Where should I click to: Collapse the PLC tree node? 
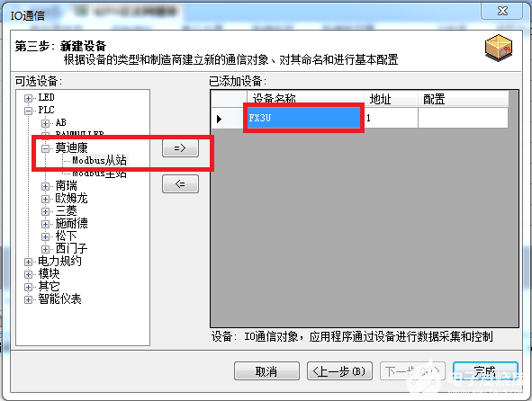click(28, 111)
